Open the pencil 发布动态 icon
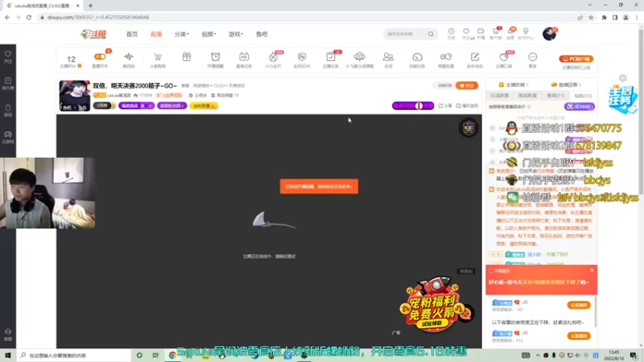Image resolution: width=644 pixels, height=362 pixels. coord(475,59)
